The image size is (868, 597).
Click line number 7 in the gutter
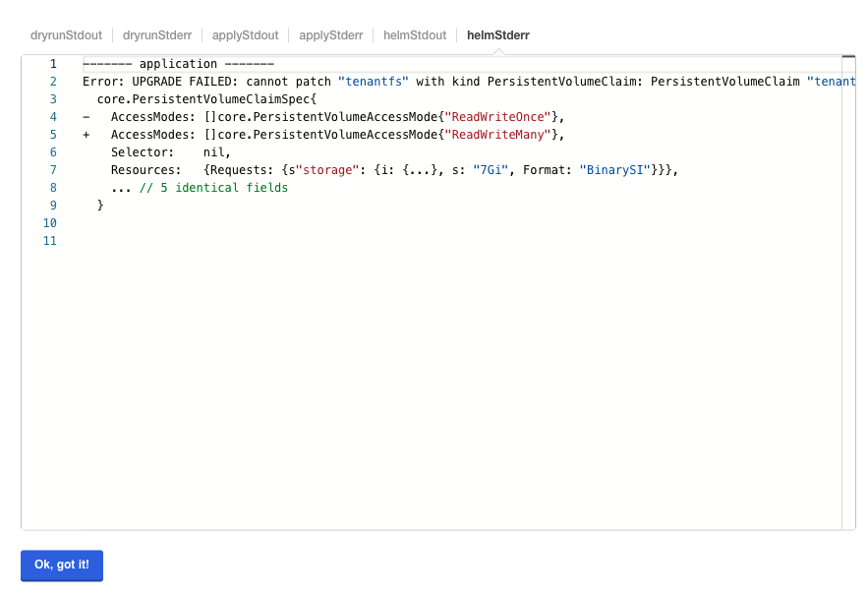(53, 170)
